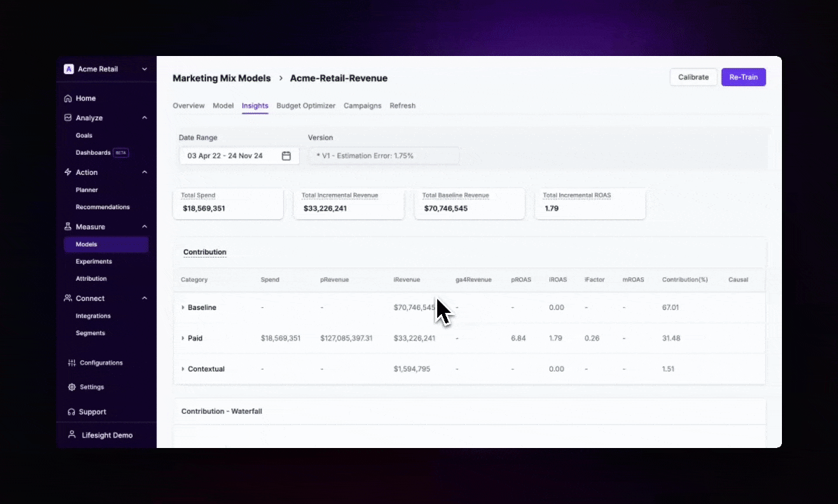Click the Action lightning bolt icon
Screen dimensions: 838x504
[68, 172]
